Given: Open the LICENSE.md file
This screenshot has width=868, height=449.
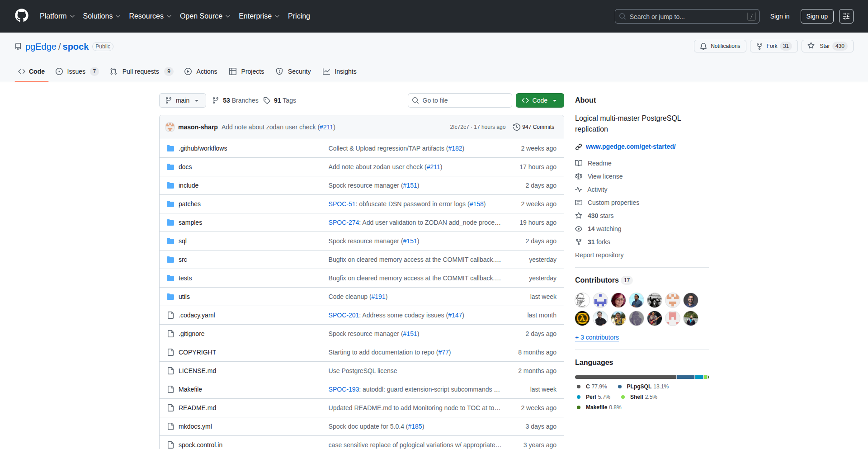Looking at the screenshot, I should click(197, 371).
